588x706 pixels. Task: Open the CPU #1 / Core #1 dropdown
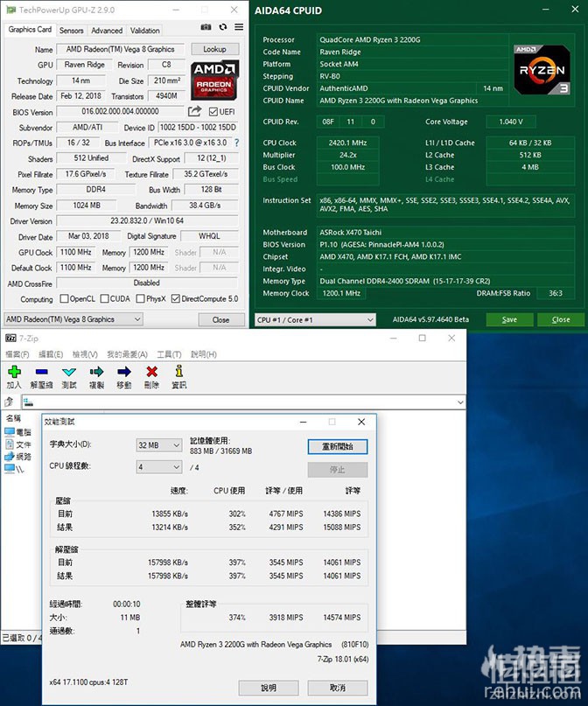click(315, 319)
